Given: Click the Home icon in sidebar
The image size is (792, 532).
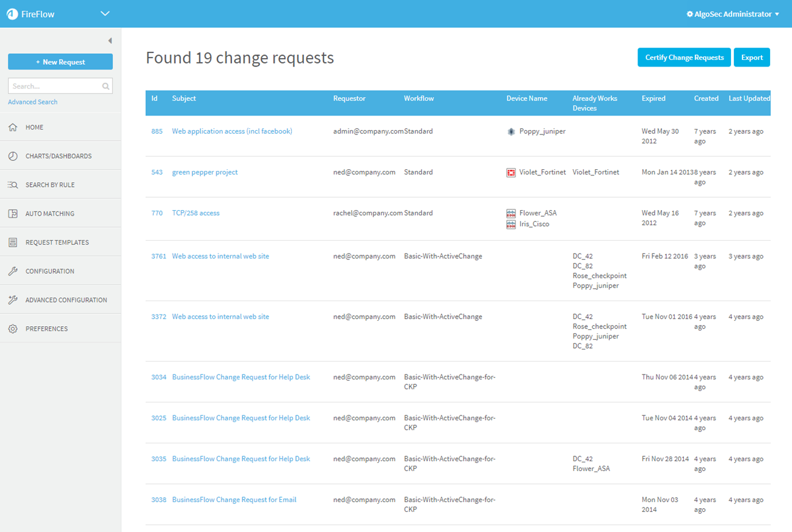Looking at the screenshot, I should coord(13,127).
